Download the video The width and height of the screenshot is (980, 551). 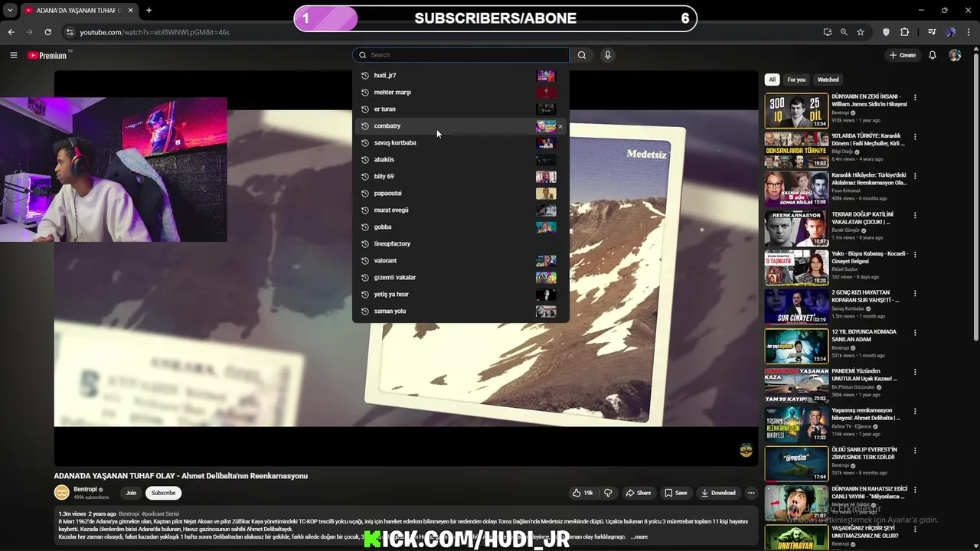(x=718, y=493)
